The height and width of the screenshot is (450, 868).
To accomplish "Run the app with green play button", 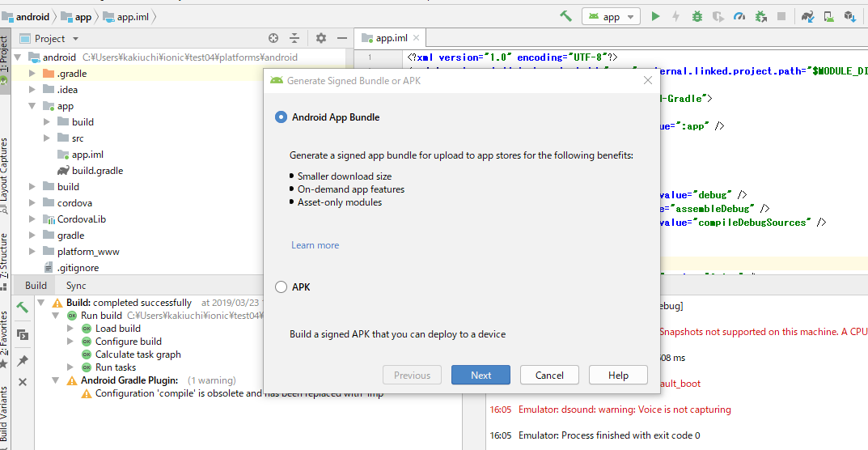I will tap(655, 17).
